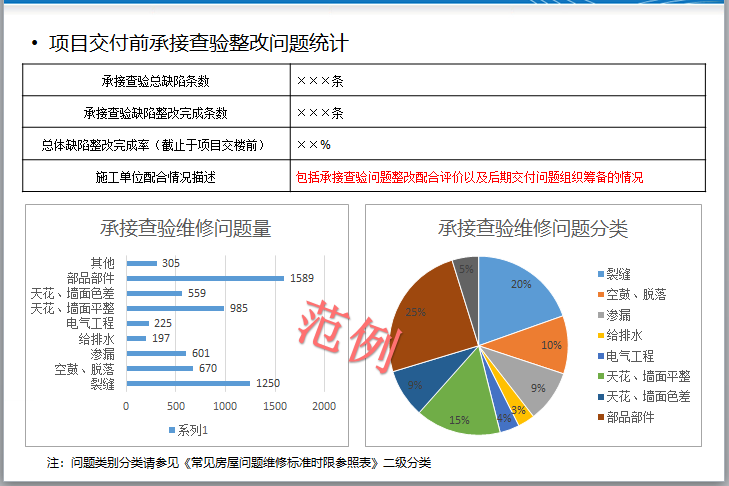Click the 裂缝 bar labeled 1250
The image size is (729, 486).
[x=188, y=383]
